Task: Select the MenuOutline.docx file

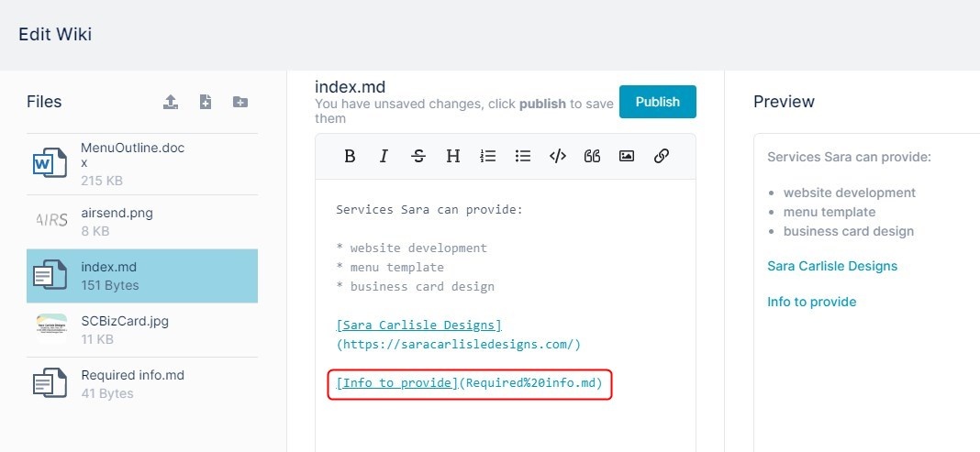Action: (142, 164)
